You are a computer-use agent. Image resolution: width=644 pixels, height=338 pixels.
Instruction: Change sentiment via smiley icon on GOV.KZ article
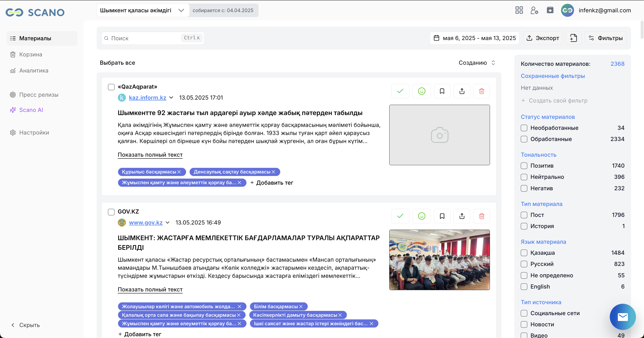click(422, 216)
